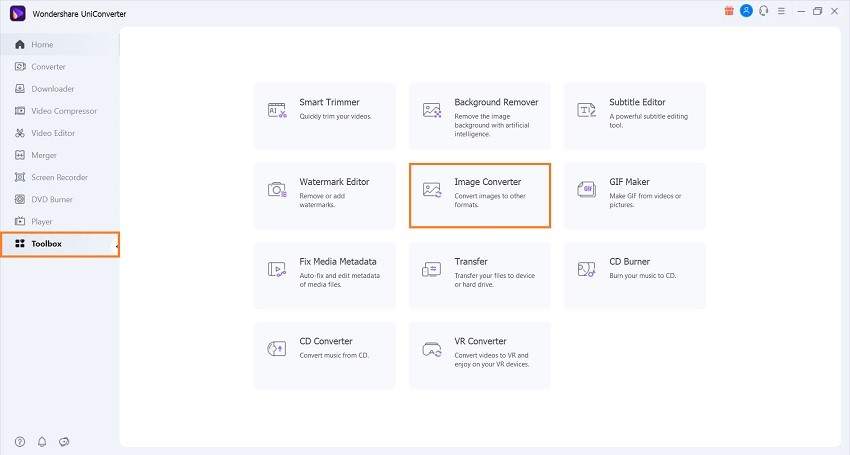Click the VR Converter headset icon
The height and width of the screenshot is (455, 850).
pyautogui.click(x=432, y=350)
